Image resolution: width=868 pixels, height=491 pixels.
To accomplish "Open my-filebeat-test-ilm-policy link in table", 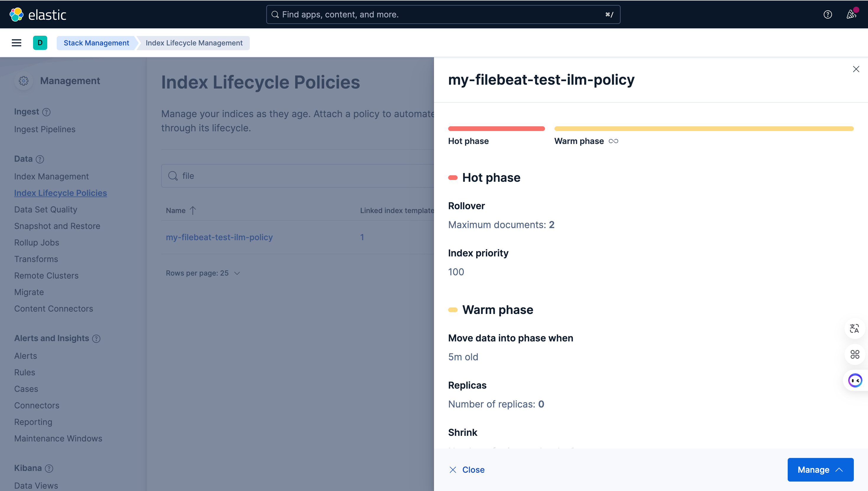I will tap(219, 237).
